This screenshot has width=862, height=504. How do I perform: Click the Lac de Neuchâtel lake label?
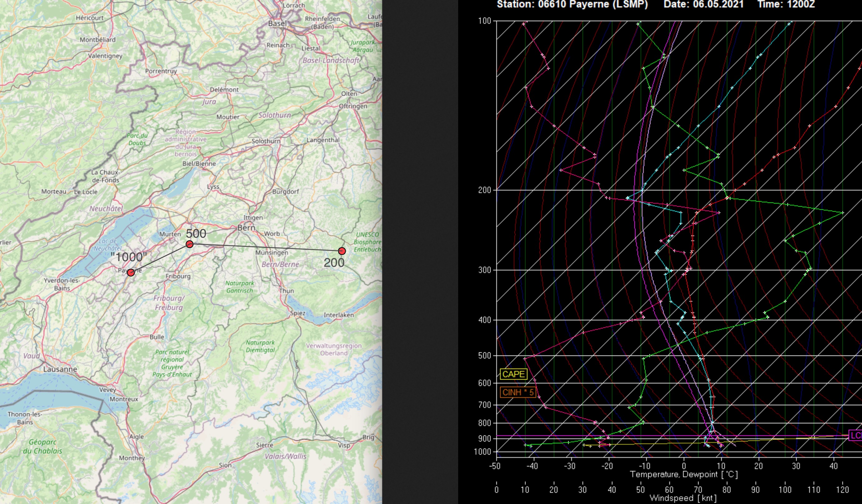108,245
